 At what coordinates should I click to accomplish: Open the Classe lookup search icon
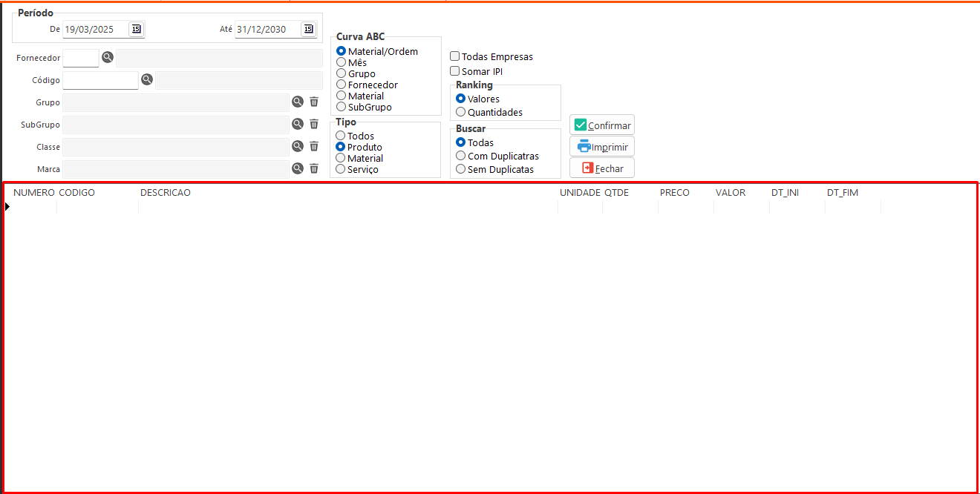298,146
